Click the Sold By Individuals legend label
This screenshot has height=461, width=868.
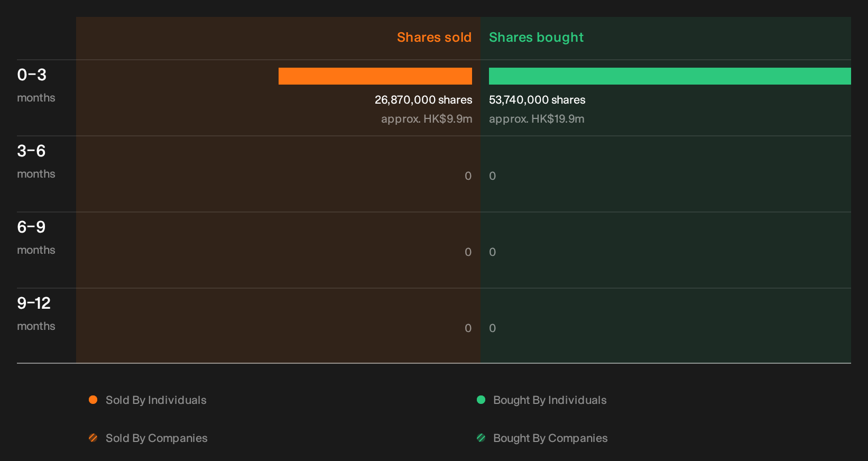156,400
